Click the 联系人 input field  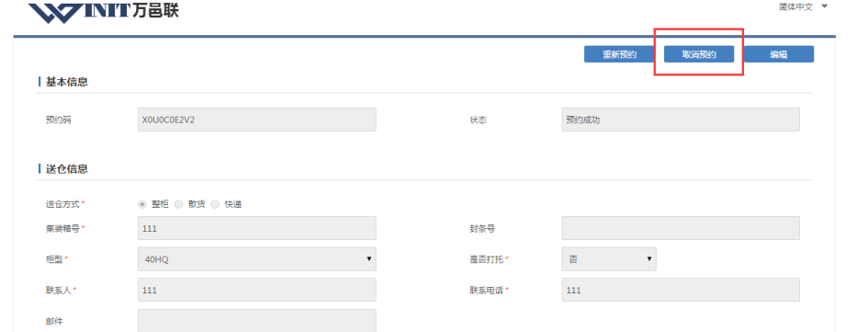[257, 290]
